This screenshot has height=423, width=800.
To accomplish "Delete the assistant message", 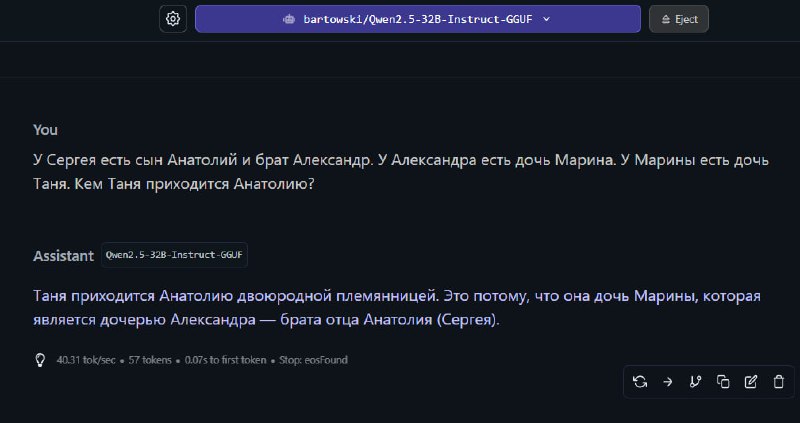I will pos(778,382).
